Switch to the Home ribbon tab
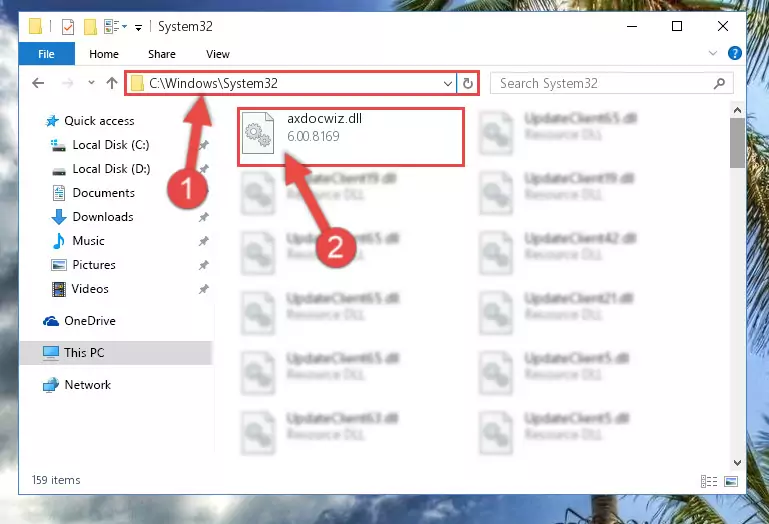769x524 pixels. (104, 54)
